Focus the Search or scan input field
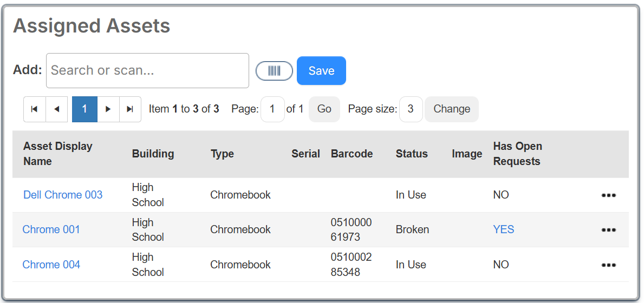Image resolution: width=644 pixels, height=303 pixels. [147, 70]
